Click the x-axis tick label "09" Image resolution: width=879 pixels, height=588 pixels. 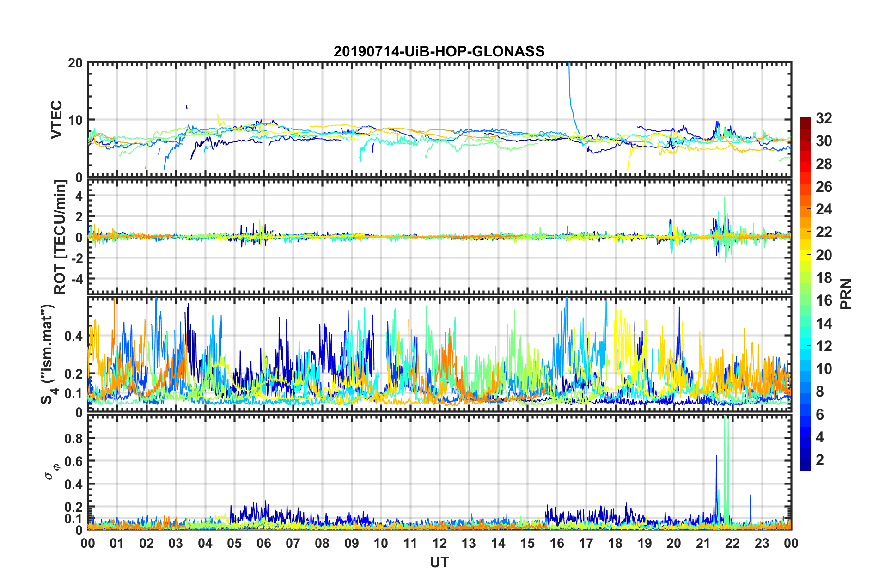(x=352, y=544)
